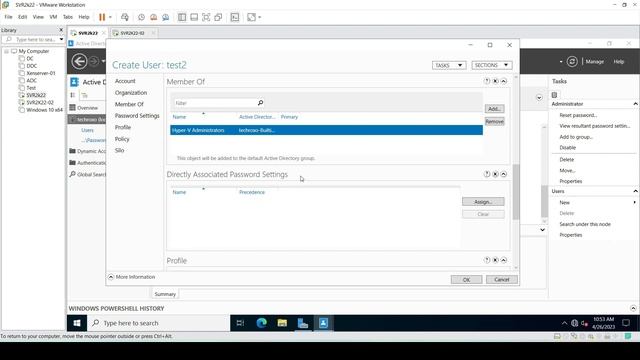
Task: Open File Explorer from the taskbar
Action: pos(282,323)
